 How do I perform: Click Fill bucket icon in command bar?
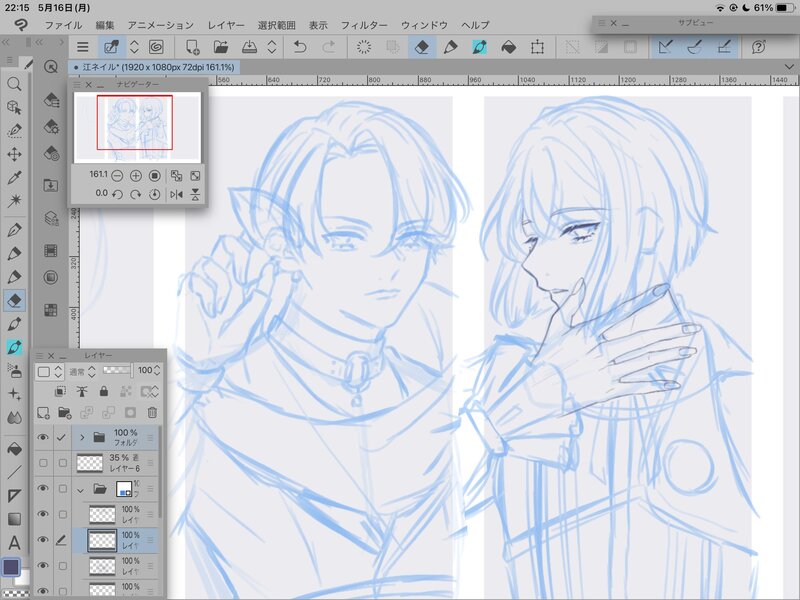pyautogui.click(x=508, y=47)
